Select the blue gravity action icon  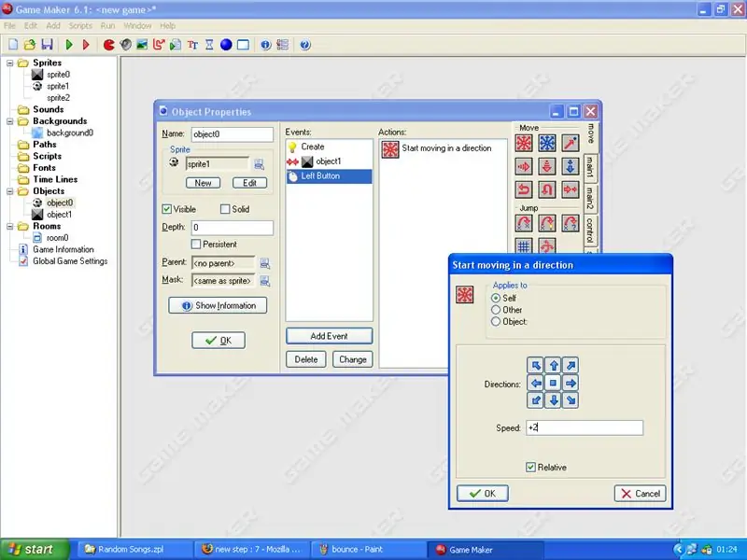click(x=571, y=166)
